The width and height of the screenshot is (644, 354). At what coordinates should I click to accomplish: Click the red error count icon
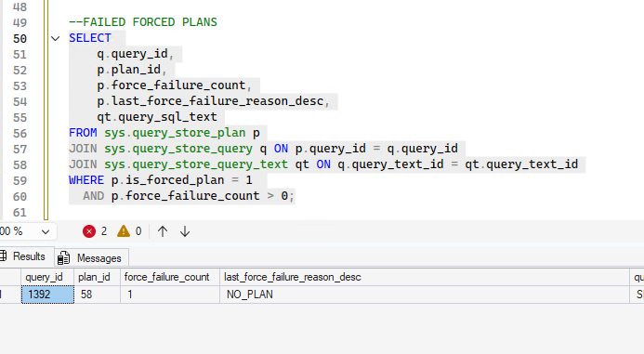coord(89,231)
